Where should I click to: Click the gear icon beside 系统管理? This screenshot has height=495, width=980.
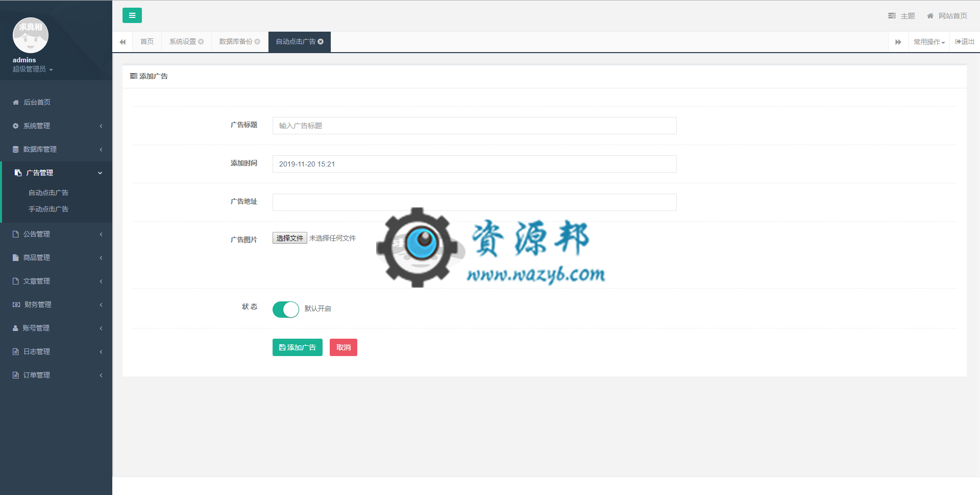click(x=16, y=126)
